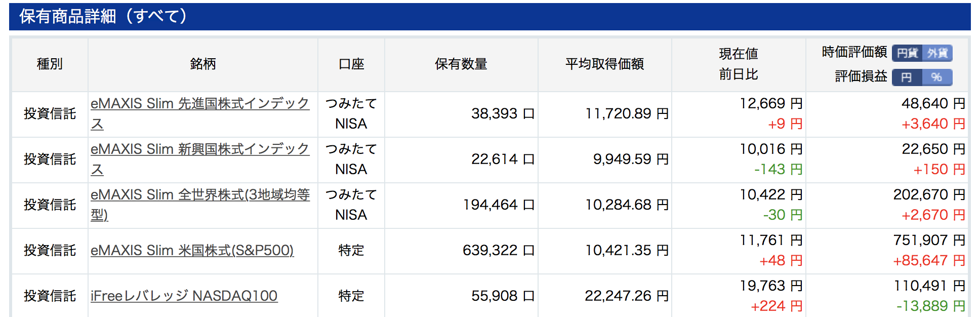
Task: Show profit/loss in 円
Action: (906, 77)
